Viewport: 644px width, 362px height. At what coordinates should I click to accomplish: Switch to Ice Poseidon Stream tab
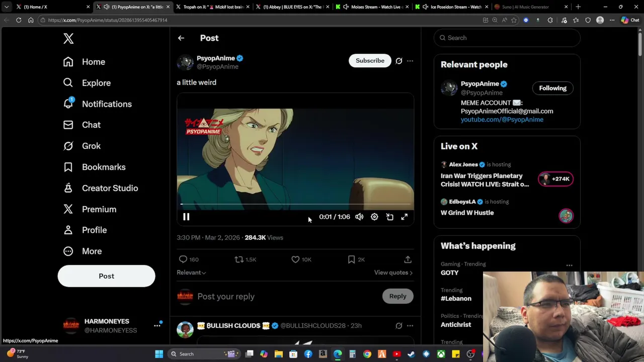tap(452, 7)
